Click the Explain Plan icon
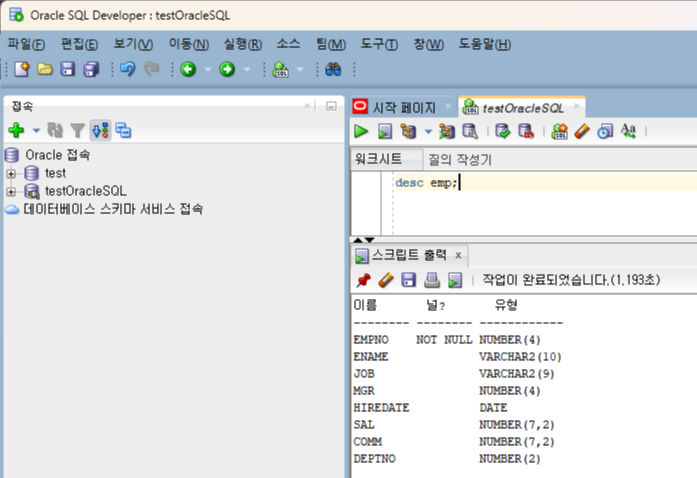The height and width of the screenshot is (478, 697). coord(408,131)
